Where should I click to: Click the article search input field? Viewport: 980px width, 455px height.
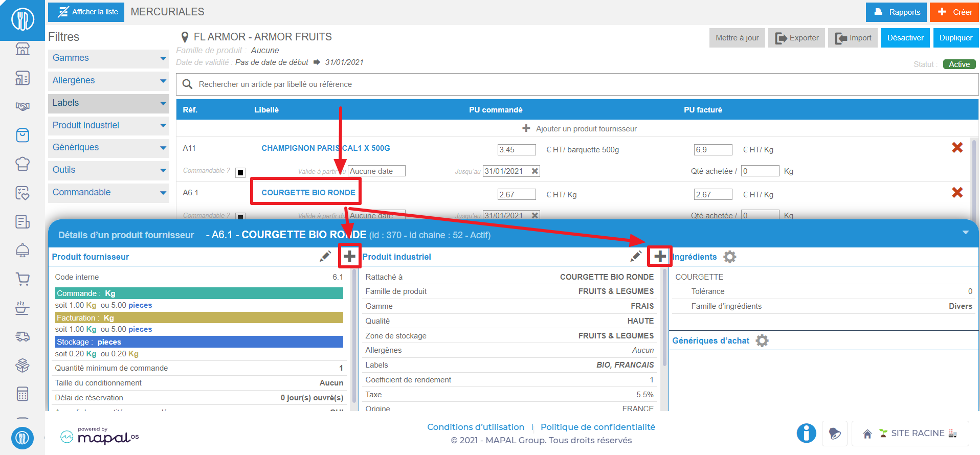click(577, 84)
